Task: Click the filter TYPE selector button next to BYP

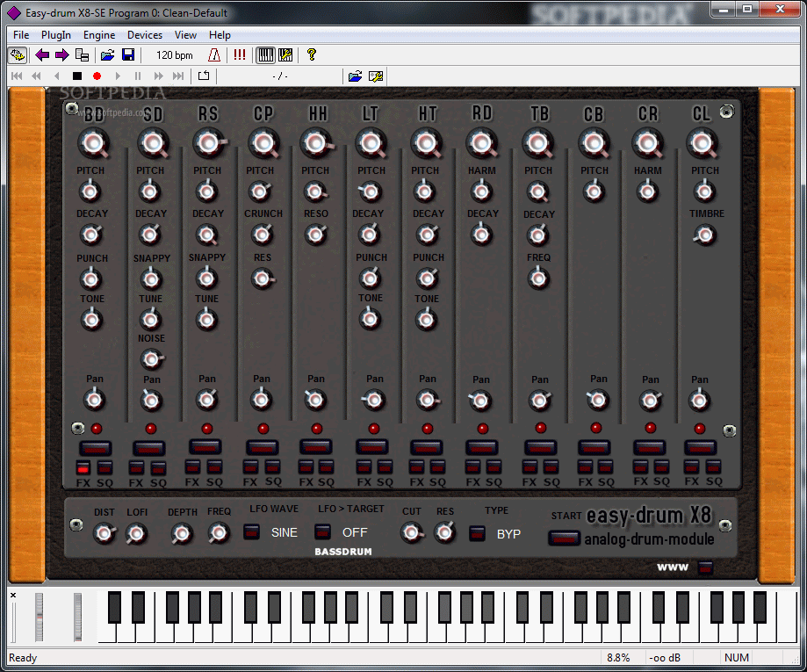Action: pos(477,533)
